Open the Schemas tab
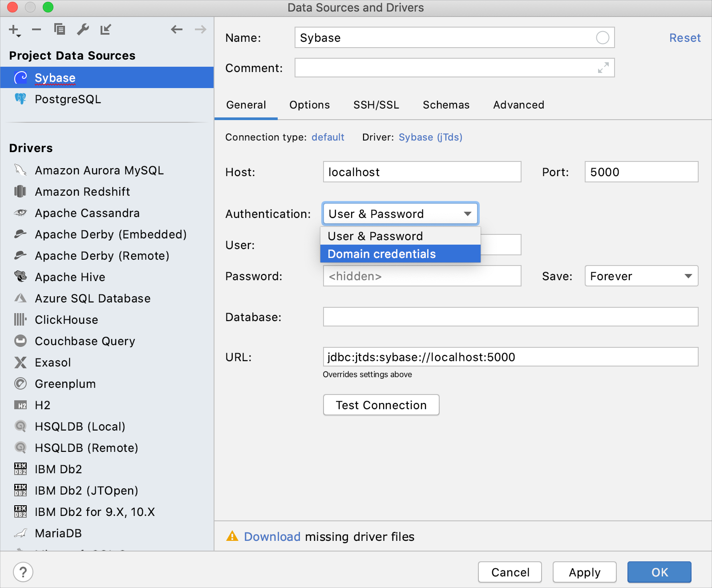Screen dimensions: 712x588 (x=446, y=105)
